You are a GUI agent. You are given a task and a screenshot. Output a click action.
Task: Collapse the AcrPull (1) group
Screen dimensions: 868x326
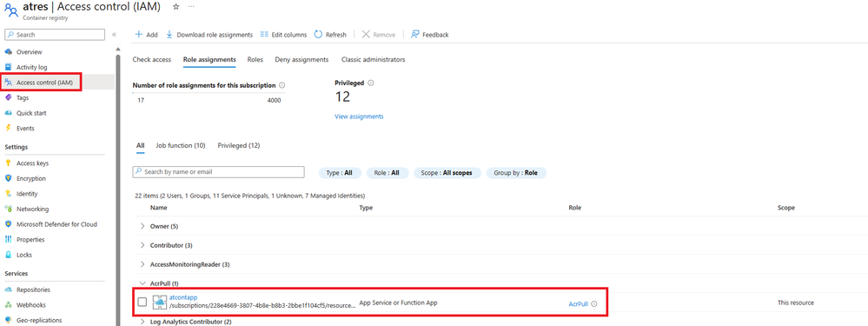point(142,283)
